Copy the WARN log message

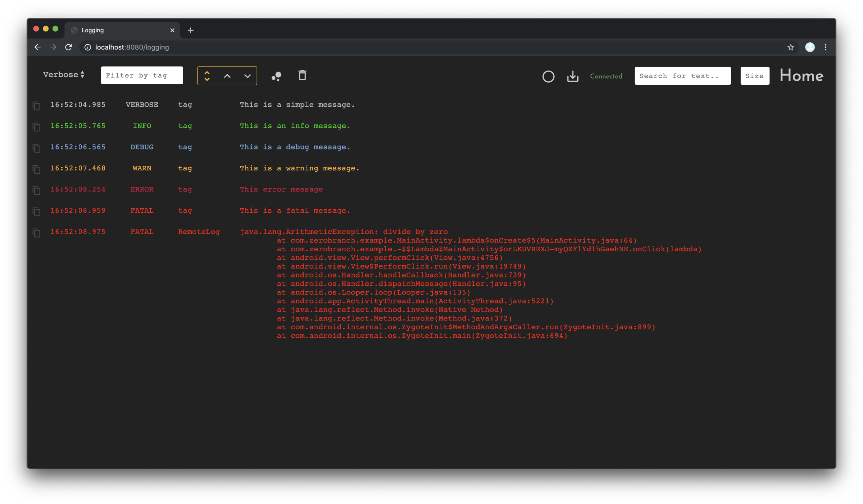(37, 169)
